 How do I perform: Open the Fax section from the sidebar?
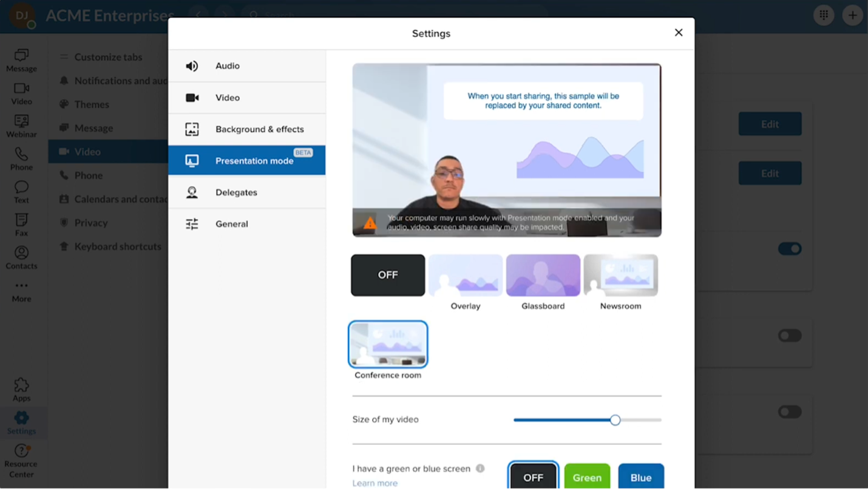21,222
